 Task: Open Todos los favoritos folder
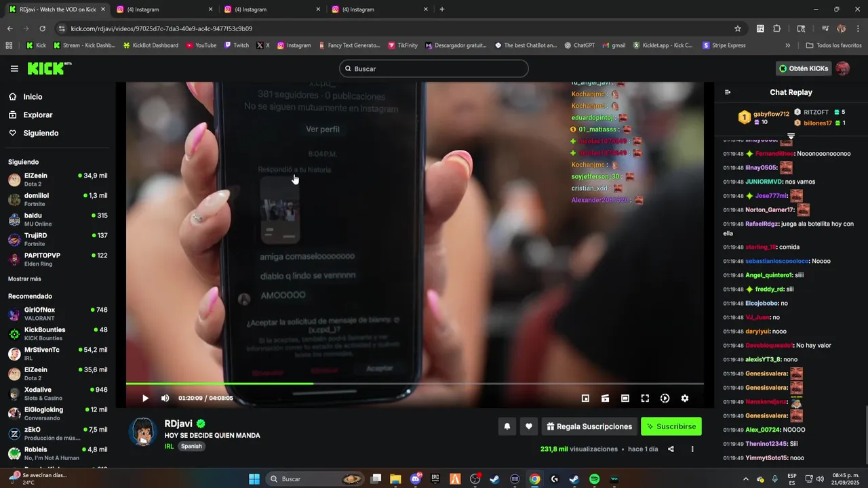tap(833, 45)
